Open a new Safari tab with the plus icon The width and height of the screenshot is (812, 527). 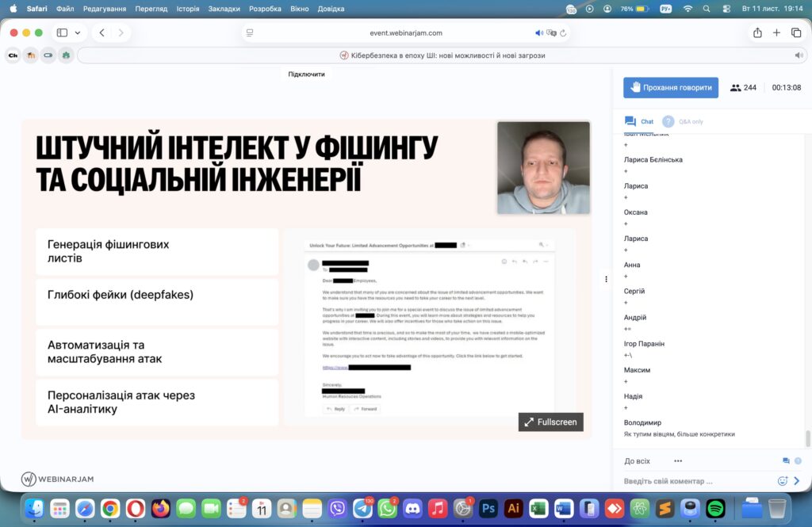[x=776, y=32]
